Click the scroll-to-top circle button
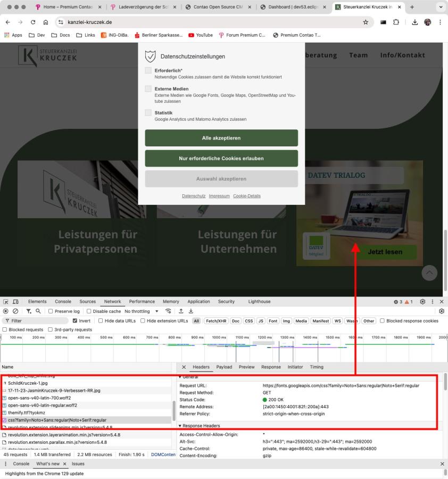This screenshot has width=448, height=479. click(429, 273)
